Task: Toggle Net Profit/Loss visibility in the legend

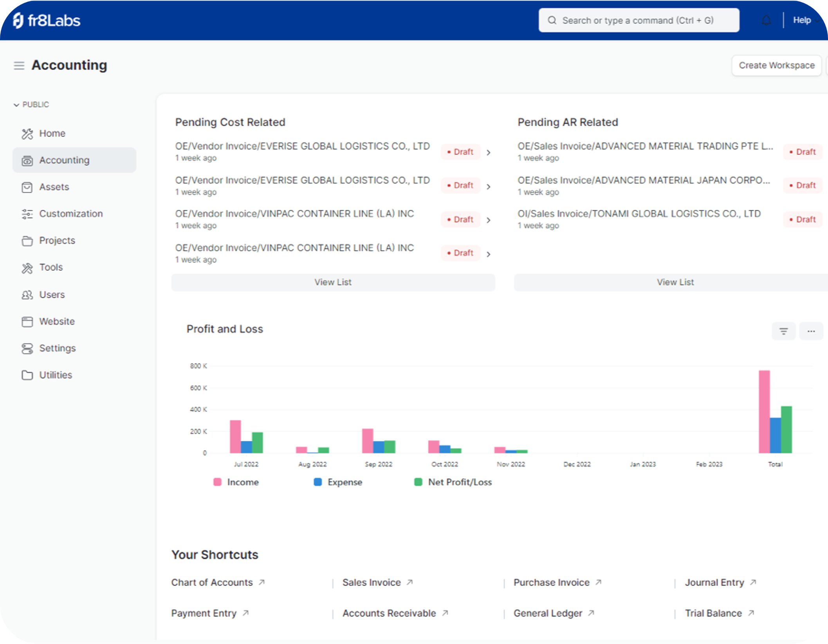Action: [x=418, y=482]
